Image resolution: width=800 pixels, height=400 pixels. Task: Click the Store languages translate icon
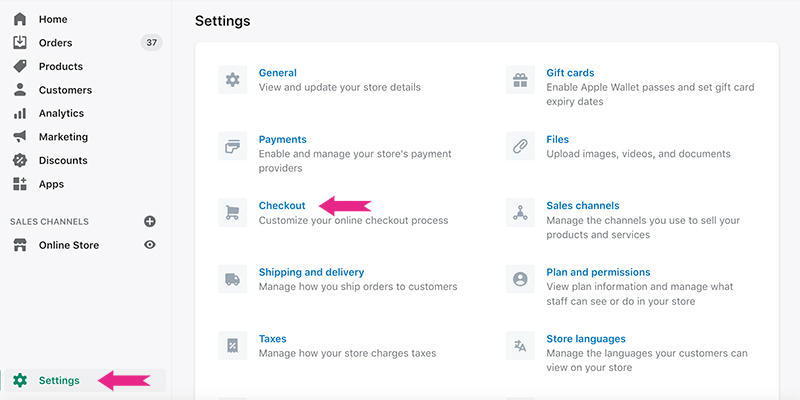[520, 346]
